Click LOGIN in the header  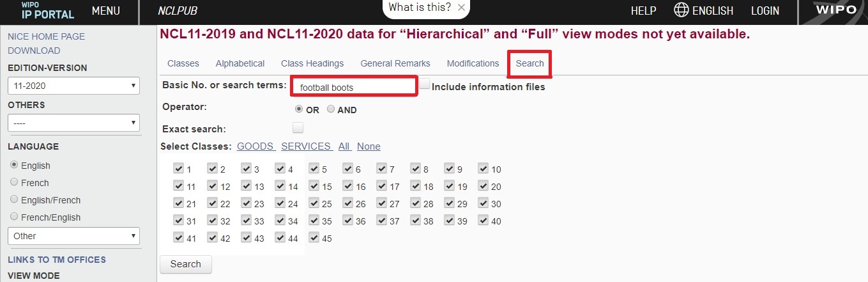pyautogui.click(x=765, y=10)
